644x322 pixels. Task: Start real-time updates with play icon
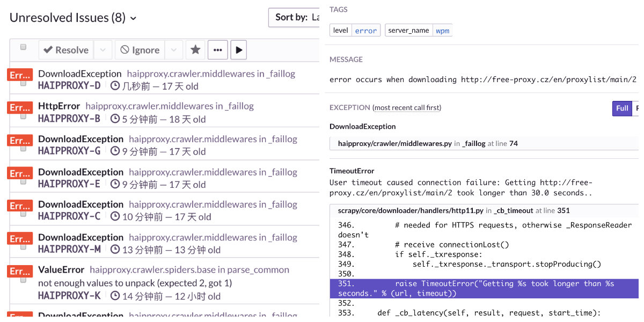click(x=239, y=50)
